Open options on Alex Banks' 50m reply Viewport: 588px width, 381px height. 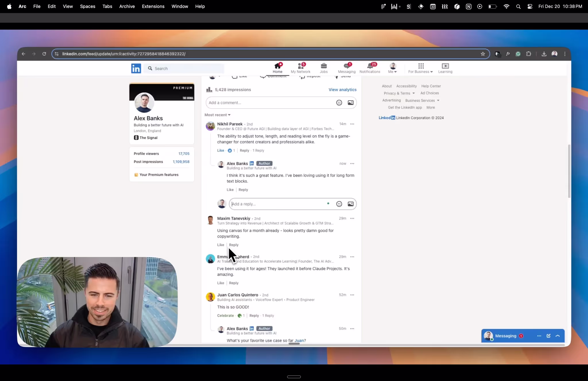pyautogui.click(x=352, y=329)
